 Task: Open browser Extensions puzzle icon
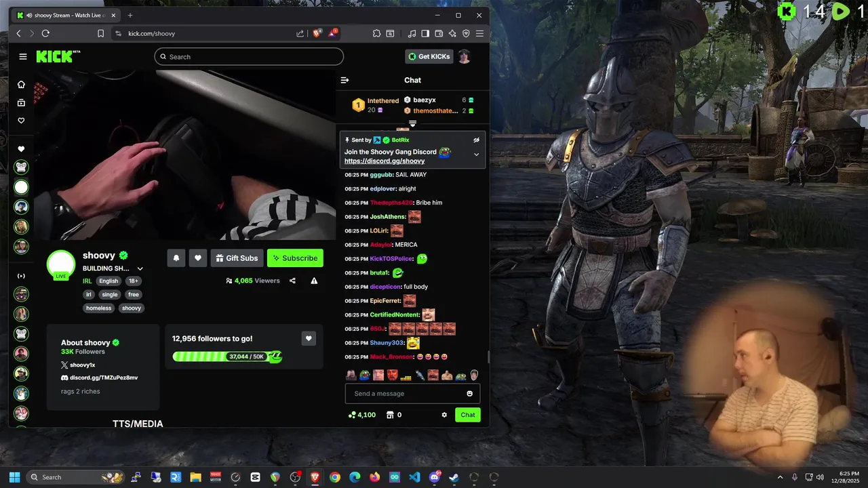pos(376,33)
